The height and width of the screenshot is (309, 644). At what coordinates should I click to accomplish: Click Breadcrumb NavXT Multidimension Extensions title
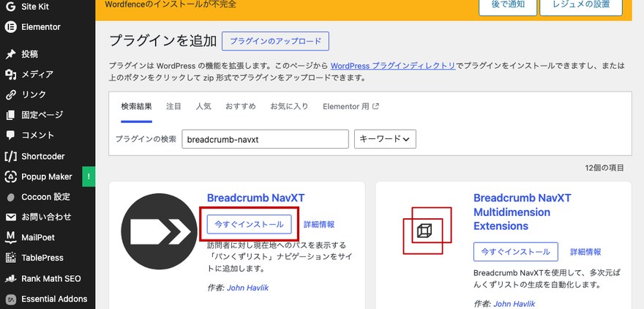click(x=522, y=212)
